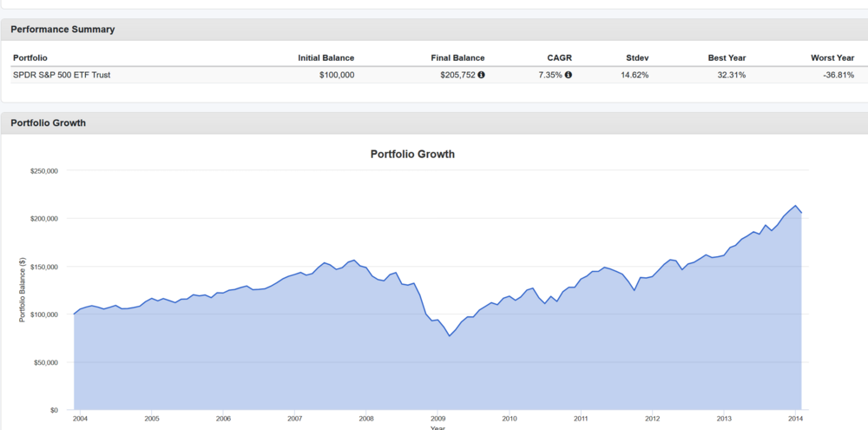
Task: Click the 2004 label on the year axis
Action: click(80, 418)
